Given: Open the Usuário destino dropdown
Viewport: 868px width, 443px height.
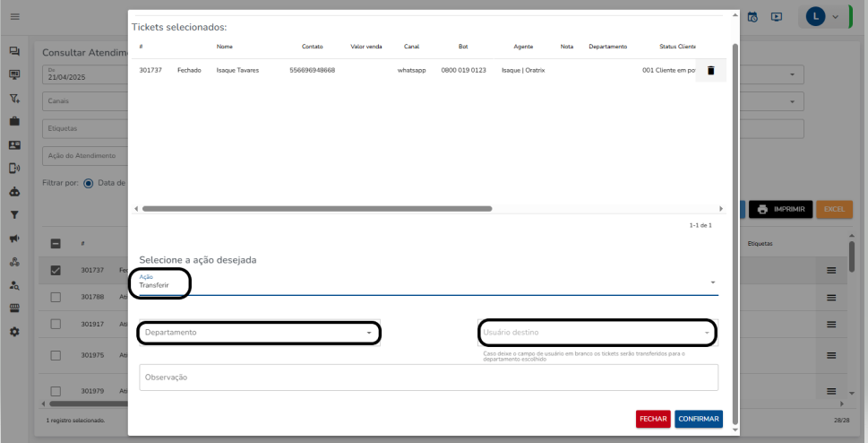Looking at the screenshot, I should coord(597,333).
